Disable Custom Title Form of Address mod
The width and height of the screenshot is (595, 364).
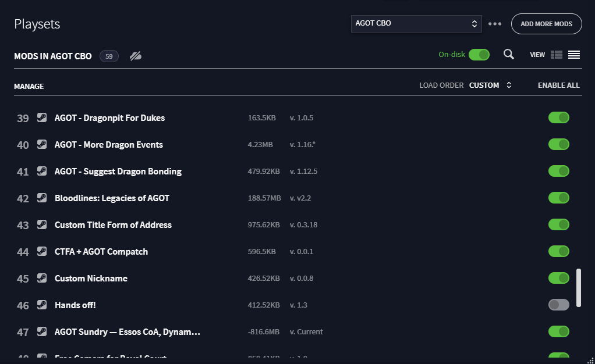pos(558,224)
